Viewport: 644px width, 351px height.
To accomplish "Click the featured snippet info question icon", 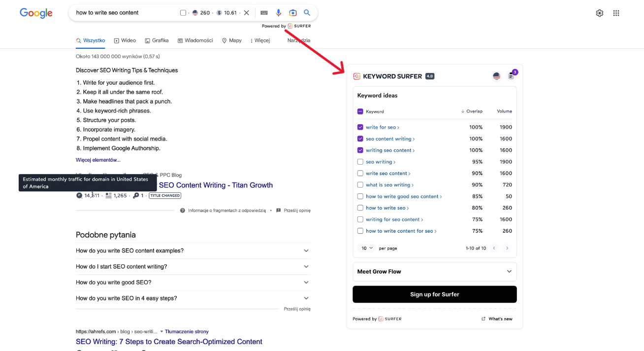I will click(183, 211).
